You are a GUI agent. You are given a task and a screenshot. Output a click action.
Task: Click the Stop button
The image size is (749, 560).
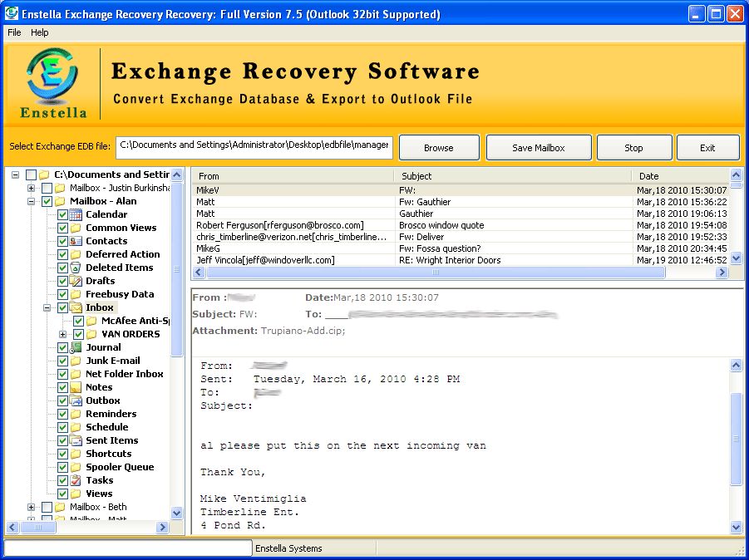coord(634,148)
